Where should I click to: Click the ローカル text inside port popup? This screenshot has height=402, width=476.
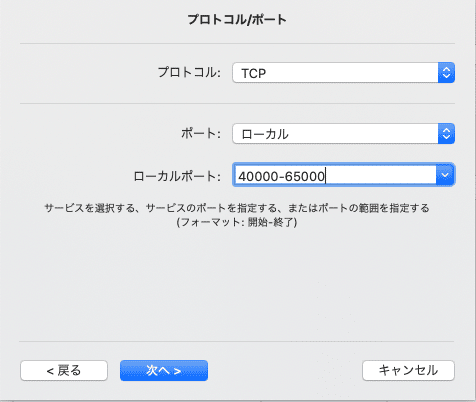pyautogui.click(x=265, y=134)
